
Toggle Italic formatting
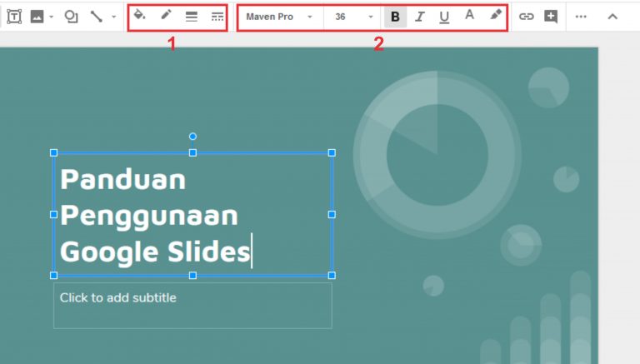coord(419,17)
